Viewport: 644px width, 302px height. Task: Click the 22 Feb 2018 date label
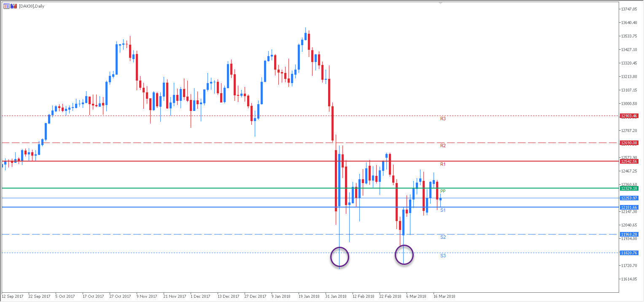[390, 297]
